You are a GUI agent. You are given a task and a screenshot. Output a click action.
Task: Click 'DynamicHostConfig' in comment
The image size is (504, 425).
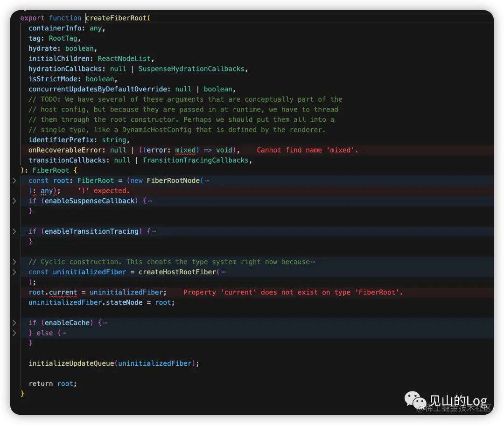pos(156,130)
